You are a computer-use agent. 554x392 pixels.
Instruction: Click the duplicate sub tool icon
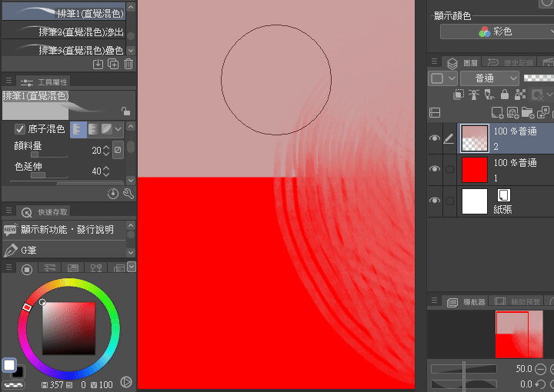[x=113, y=65]
